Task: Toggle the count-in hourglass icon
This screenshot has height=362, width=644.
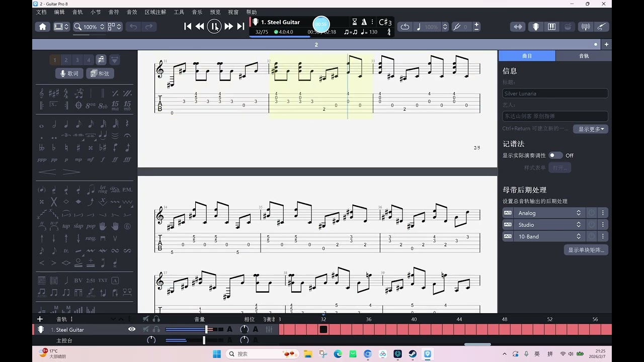Action: [x=355, y=22]
